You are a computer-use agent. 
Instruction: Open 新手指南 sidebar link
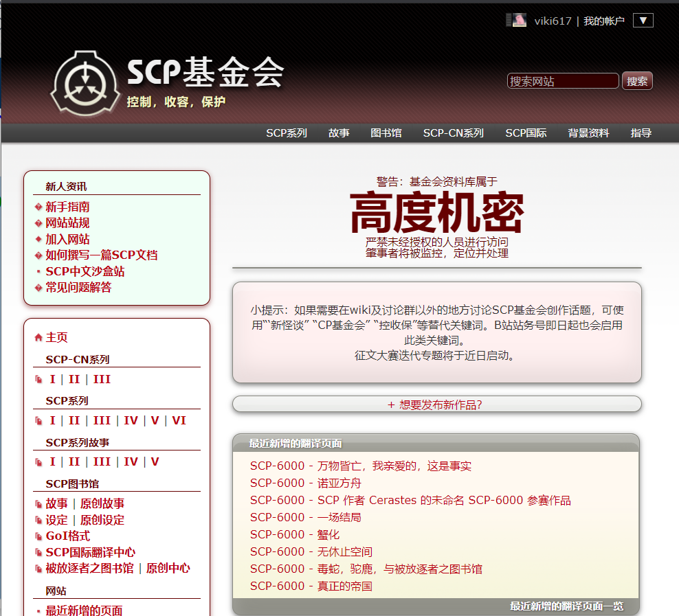(x=67, y=207)
